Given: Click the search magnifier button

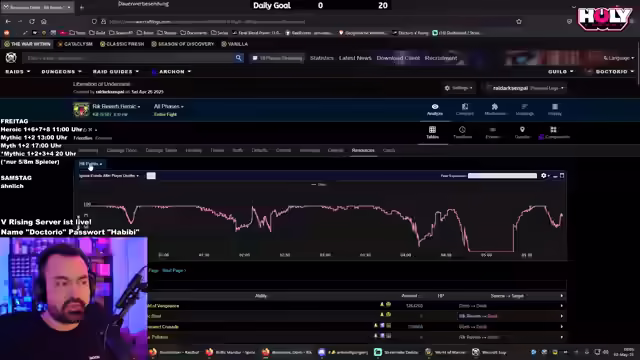Looking at the screenshot, I should [238, 58].
